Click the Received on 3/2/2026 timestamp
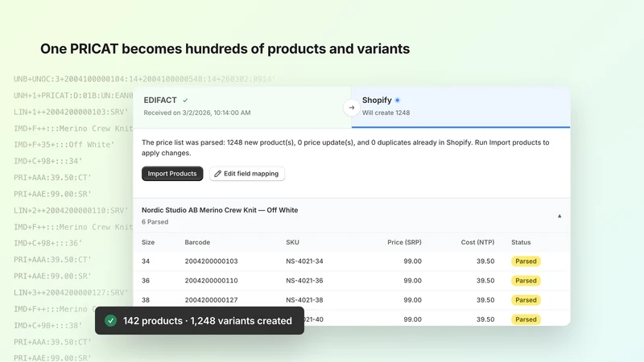The image size is (644, 362). coord(197,113)
